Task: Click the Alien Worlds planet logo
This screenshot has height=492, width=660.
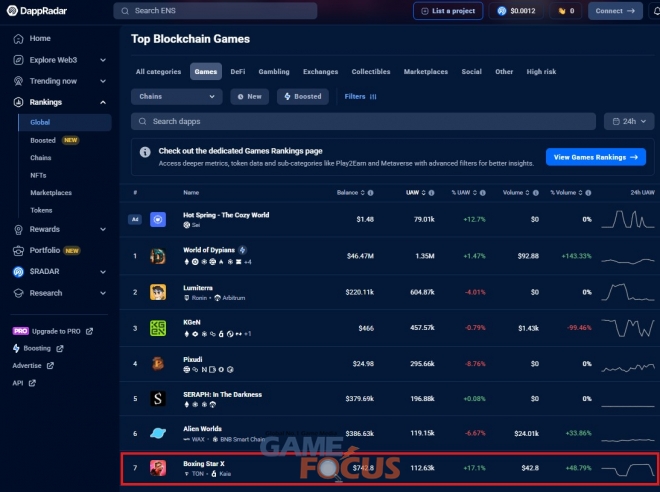Action: coord(158,433)
